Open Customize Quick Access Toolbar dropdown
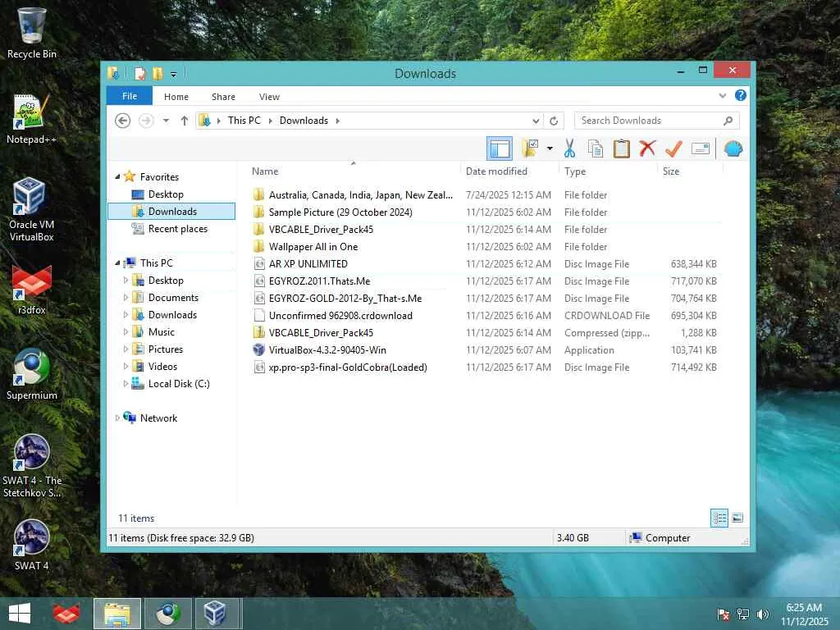Viewport: 840px width, 630px height. [x=174, y=75]
